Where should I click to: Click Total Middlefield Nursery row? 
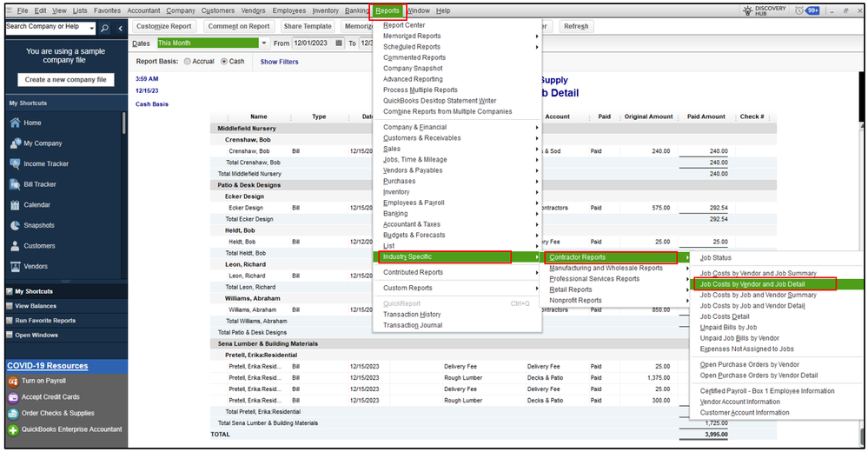click(493, 174)
